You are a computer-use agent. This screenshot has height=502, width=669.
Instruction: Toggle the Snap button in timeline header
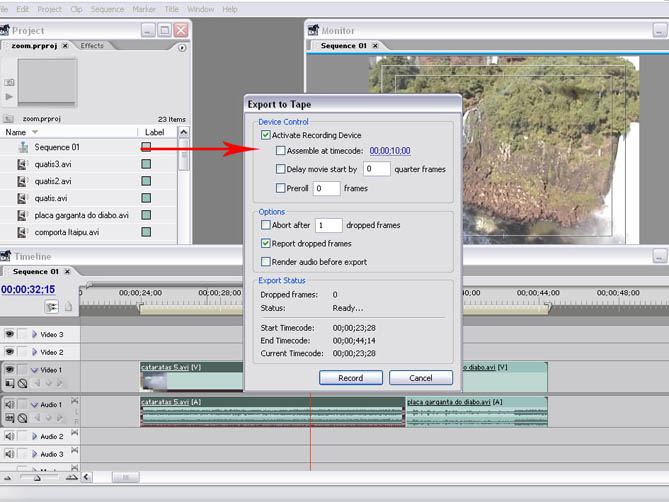(51, 307)
